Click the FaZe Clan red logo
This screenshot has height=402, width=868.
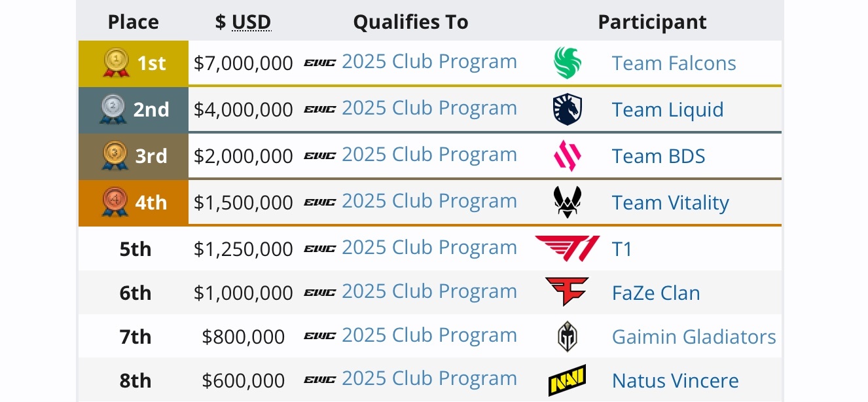(567, 292)
